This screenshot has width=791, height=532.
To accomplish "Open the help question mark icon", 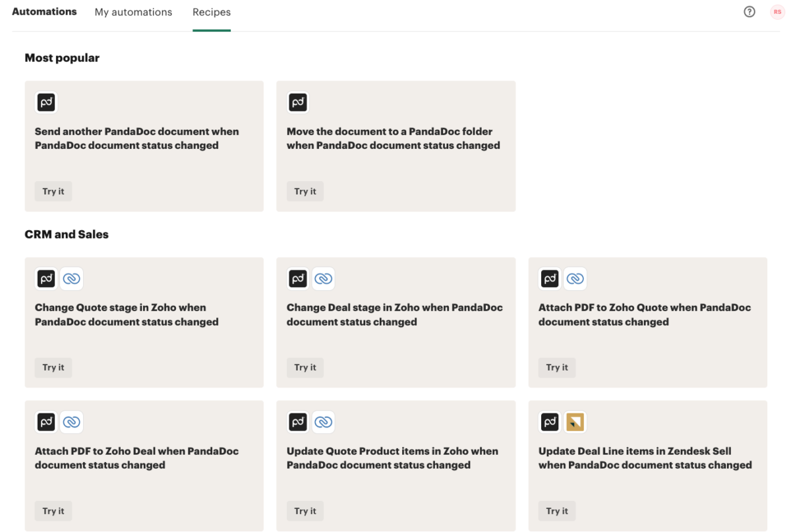I will [749, 12].
